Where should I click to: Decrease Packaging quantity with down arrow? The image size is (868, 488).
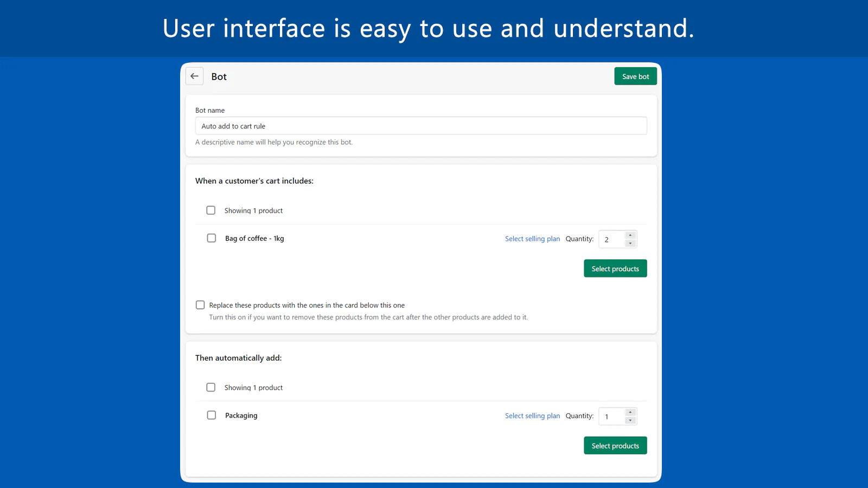[x=630, y=421]
